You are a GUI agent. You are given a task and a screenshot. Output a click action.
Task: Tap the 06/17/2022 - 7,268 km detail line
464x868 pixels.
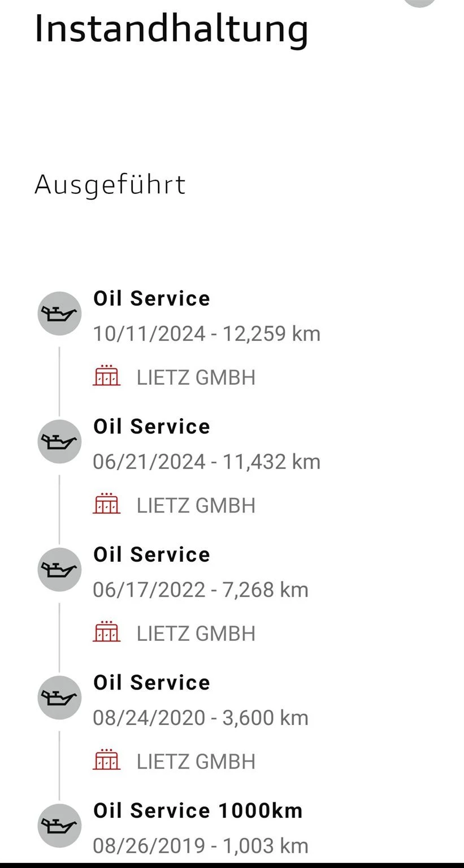click(x=201, y=590)
